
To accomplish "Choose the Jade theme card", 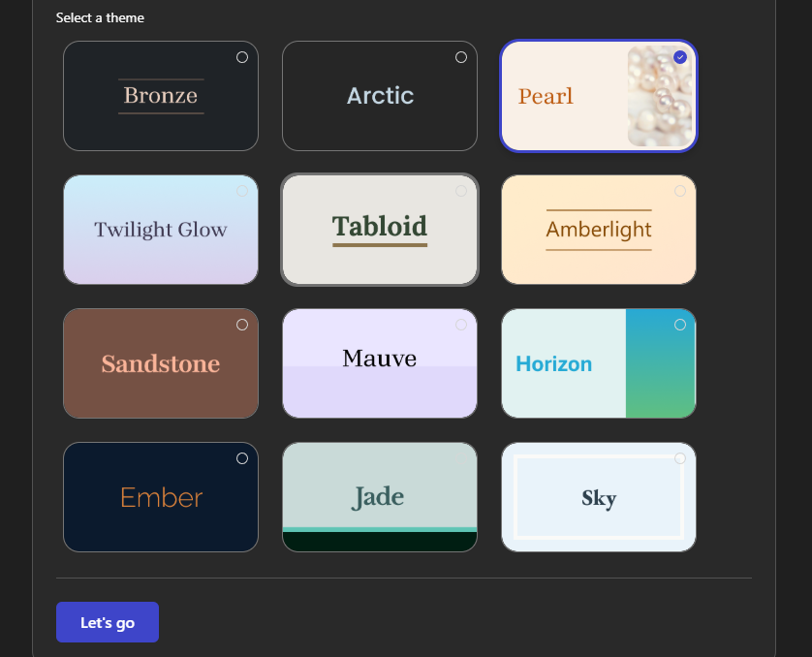I will tap(380, 497).
